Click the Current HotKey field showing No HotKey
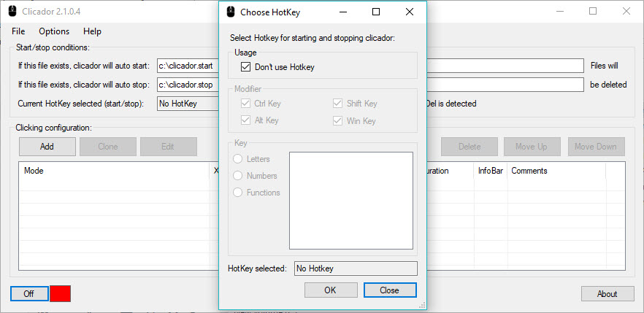 click(x=188, y=104)
